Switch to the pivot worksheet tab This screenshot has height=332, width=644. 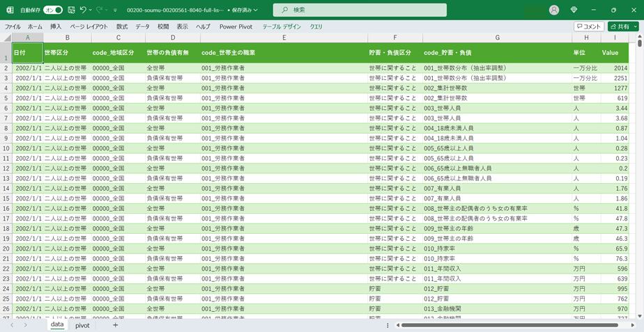[x=82, y=325]
